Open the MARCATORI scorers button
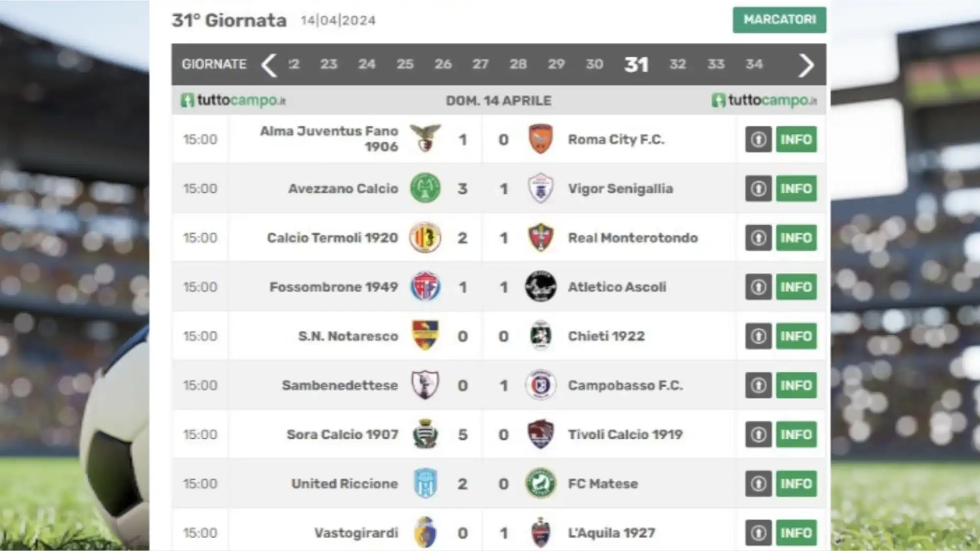980x551 pixels. click(x=779, y=20)
